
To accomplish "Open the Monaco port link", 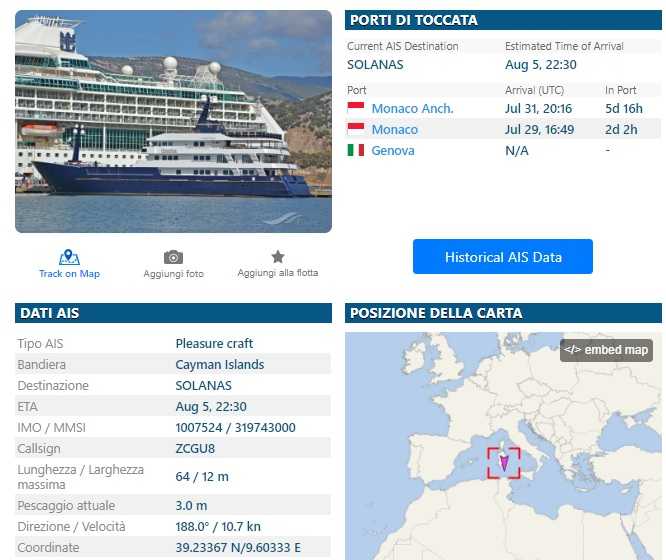I will pos(394,129).
